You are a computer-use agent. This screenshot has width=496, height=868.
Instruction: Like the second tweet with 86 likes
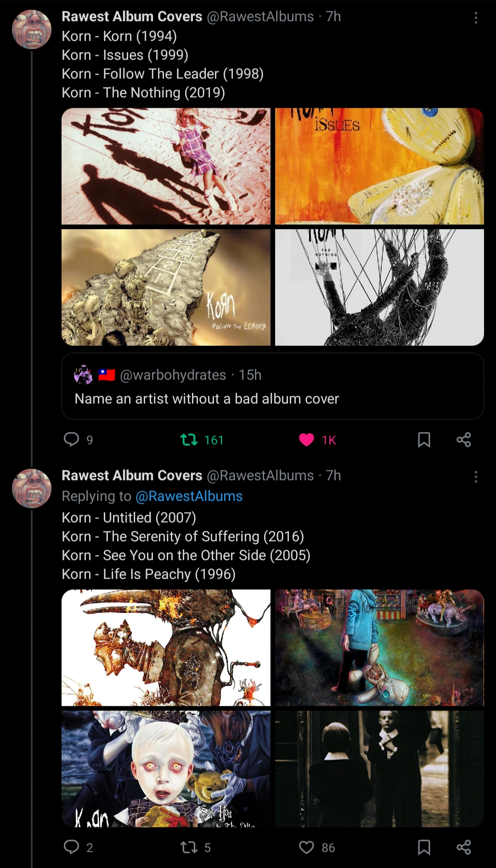click(306, 847)
